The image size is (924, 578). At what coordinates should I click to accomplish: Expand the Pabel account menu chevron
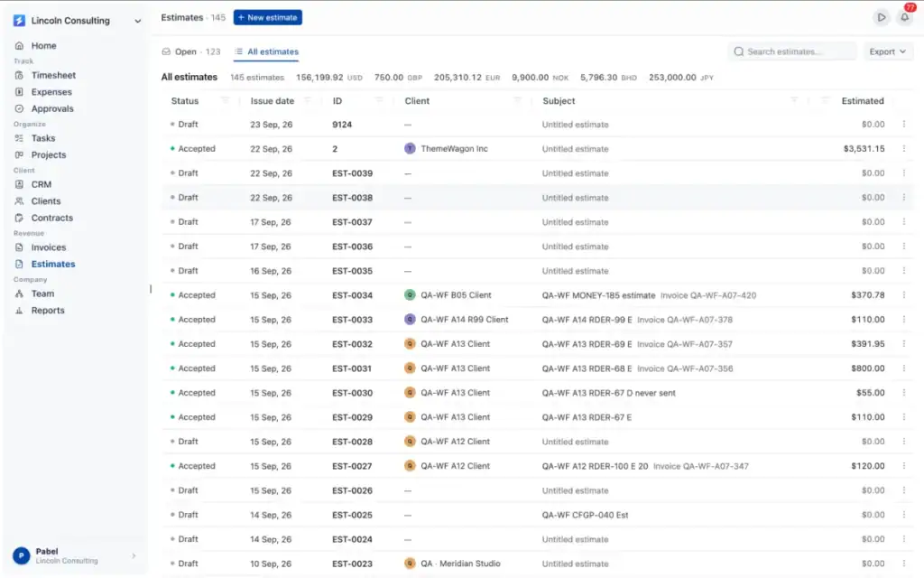[134, 555]
